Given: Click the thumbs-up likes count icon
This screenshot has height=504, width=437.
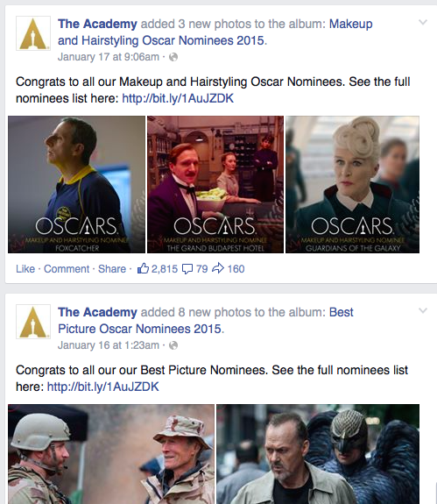Looking at the screenshot, I should coord(143,268).
